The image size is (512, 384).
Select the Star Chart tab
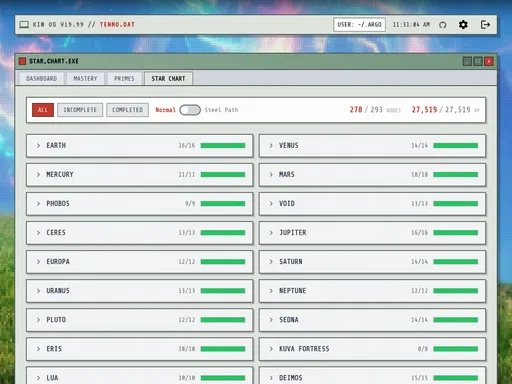click(168, 79)
